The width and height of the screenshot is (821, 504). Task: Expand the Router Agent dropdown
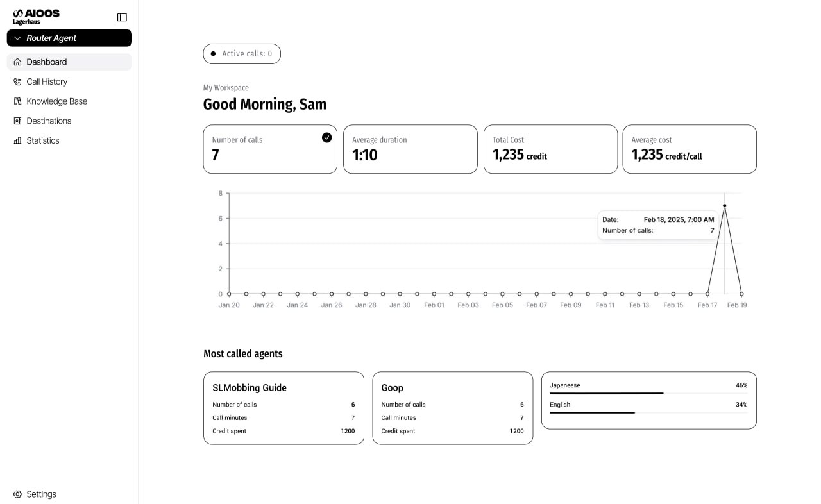tap(69, 38)
